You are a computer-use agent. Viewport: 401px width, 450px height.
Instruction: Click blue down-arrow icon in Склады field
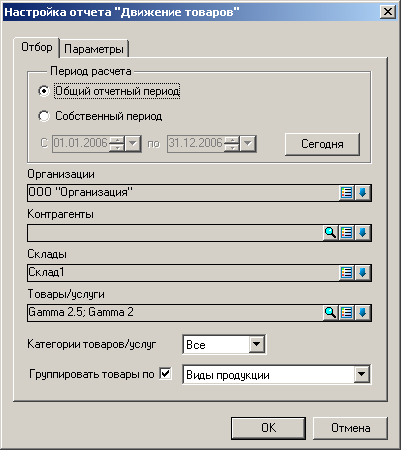pyautogui.click(x=363, y=273)
